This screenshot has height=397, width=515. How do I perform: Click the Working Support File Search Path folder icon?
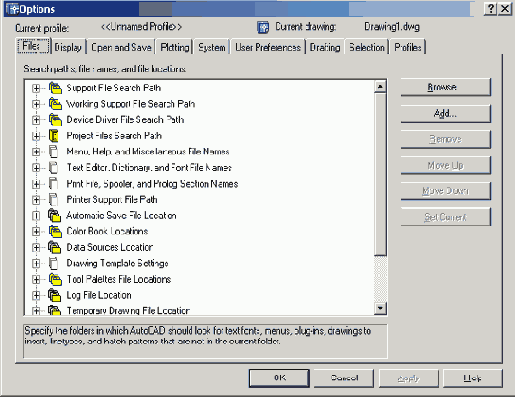click(x=55, y=104)
